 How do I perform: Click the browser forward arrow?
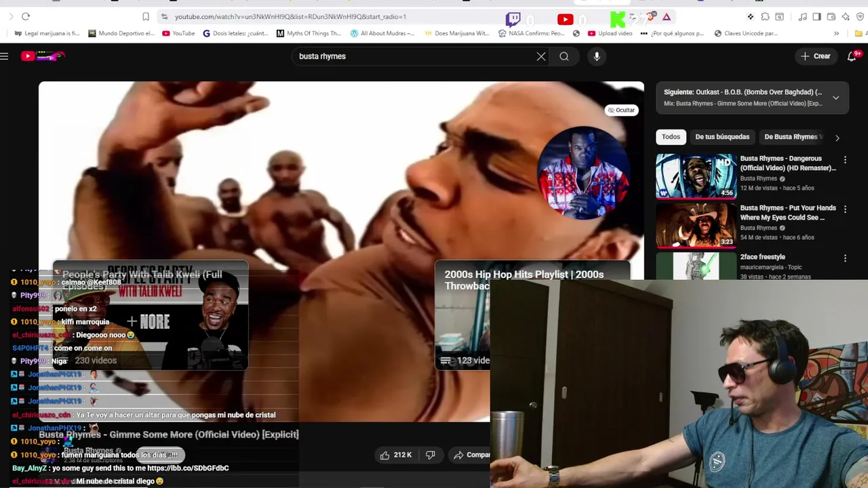point(11,16)
